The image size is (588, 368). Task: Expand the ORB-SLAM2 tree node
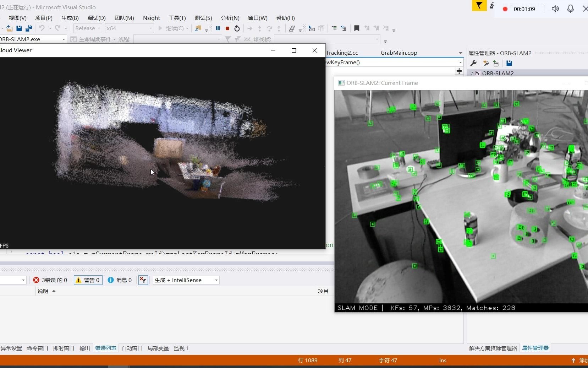click(472, 73)
